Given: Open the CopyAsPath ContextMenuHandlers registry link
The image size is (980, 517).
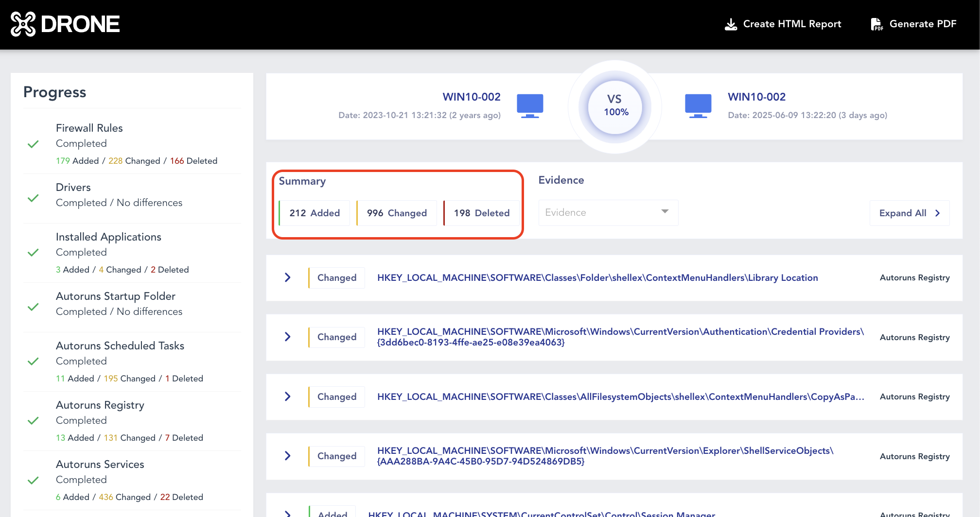Looking at the screenshot, I should [620, 397].
